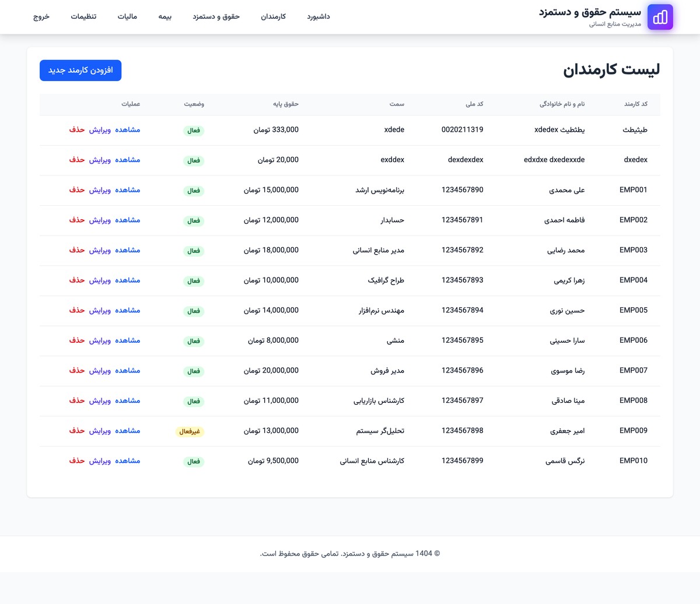
Task: Click the فعال badge for EMP007
Action: pos(194,371)
